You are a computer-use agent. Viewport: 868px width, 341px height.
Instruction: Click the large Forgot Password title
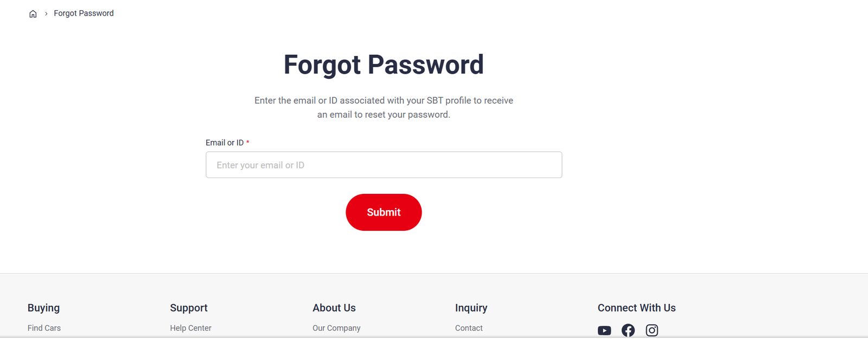click(x=384, y=65)
